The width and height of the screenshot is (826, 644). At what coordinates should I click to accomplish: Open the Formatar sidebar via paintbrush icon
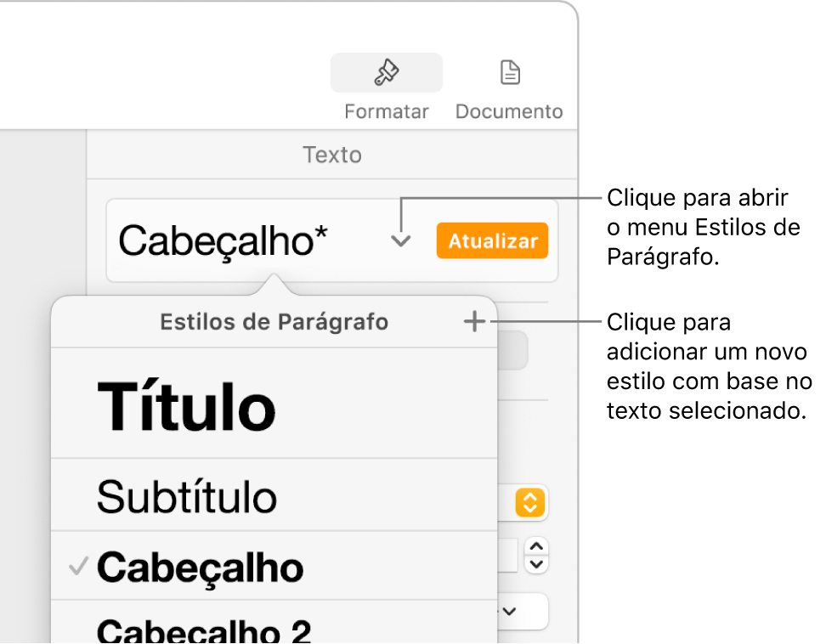click(386, 73)
